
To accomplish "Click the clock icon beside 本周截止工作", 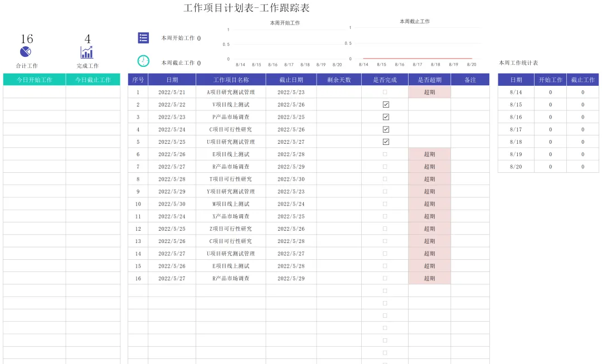I will pos(143,61).
